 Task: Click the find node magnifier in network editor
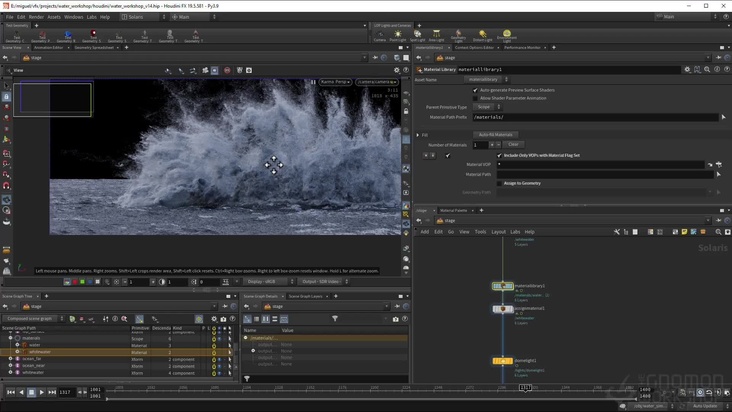pos(718,232)
